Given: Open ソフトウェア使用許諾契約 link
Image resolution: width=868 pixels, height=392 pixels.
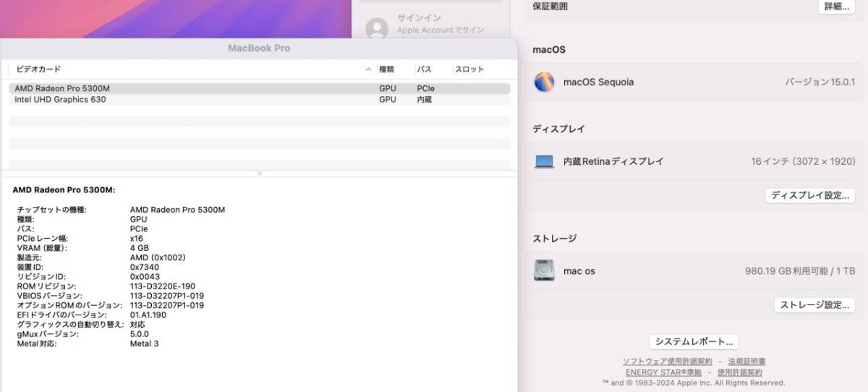Looking at the screenshot, I should [x=667, y=361].
